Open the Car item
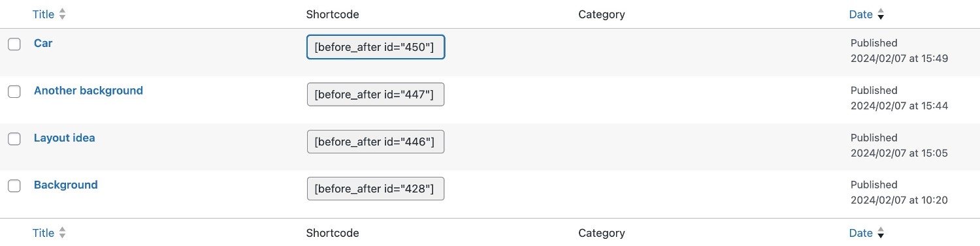 coord(43,43)
